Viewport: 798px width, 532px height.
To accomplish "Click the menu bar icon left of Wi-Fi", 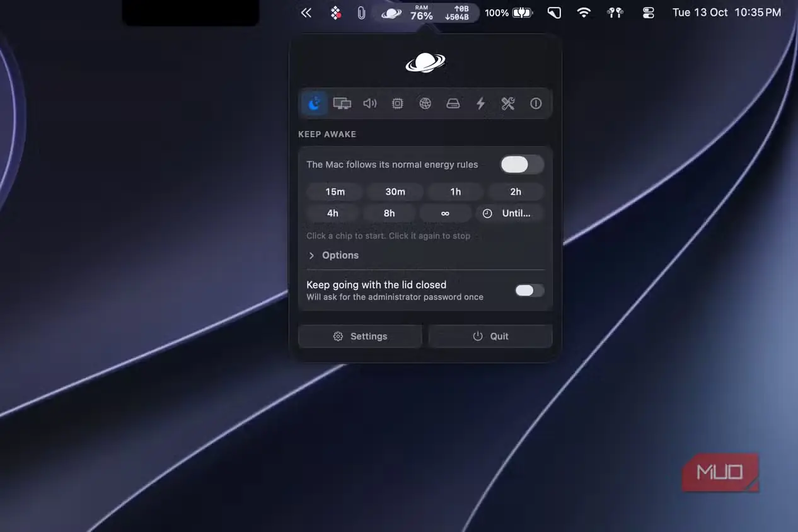I will (554, 13).
